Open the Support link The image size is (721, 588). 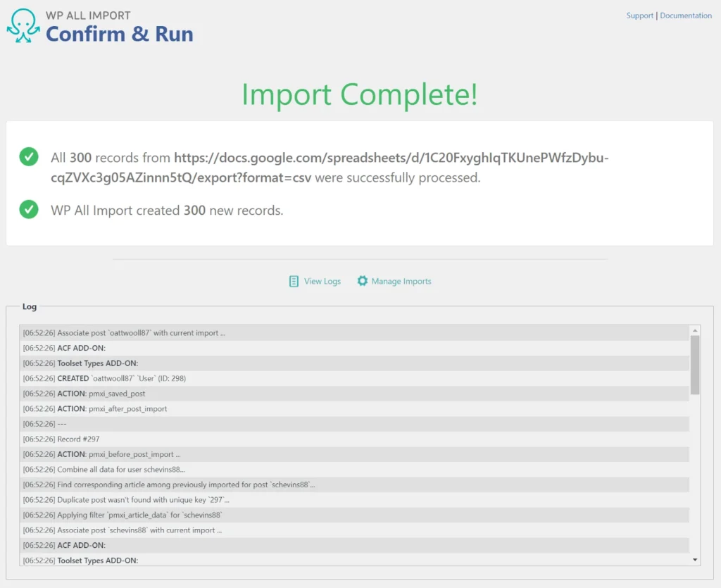(639, 15)
